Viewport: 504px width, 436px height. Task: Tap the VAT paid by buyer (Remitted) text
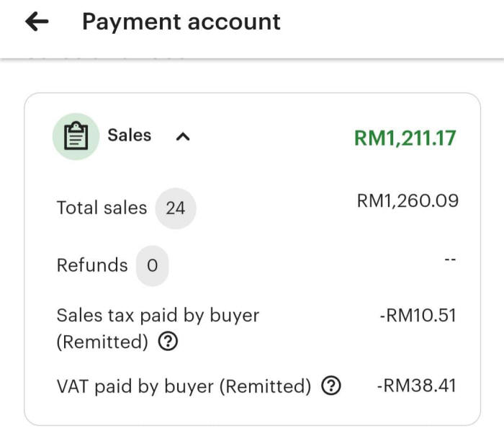click(x=184, y=386)
